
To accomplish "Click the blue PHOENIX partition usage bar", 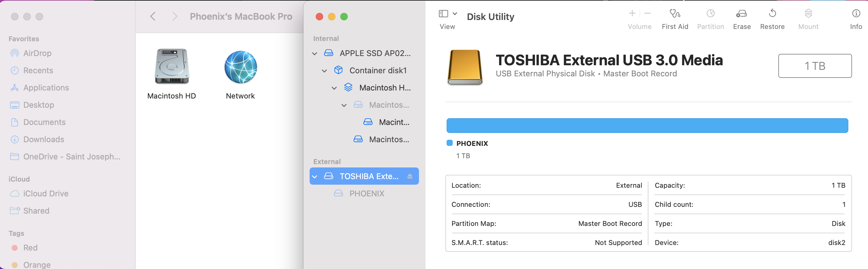I will [647, 126].
